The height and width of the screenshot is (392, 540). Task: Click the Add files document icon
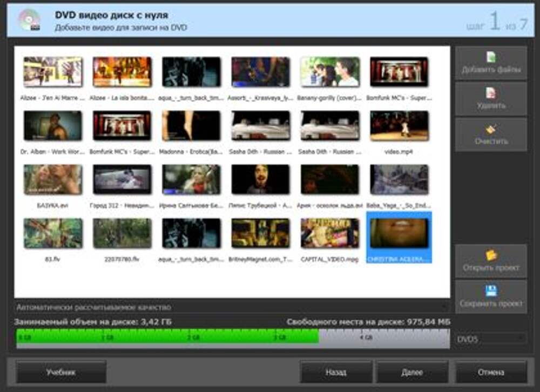coord(491,57)
